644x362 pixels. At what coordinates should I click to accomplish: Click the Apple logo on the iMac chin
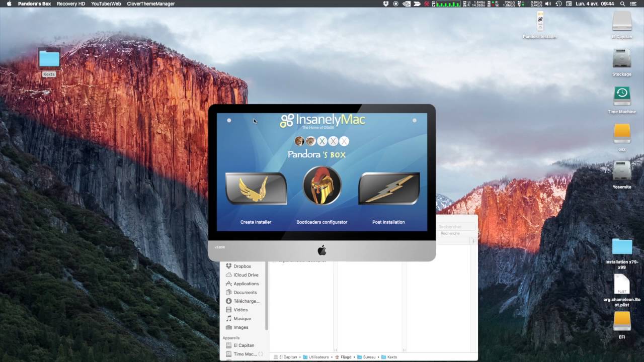322,250
